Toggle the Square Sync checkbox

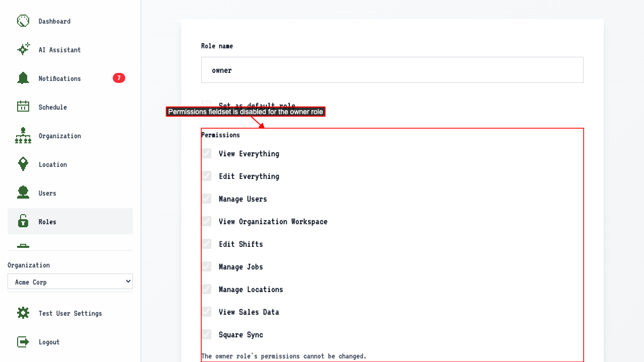206,334
